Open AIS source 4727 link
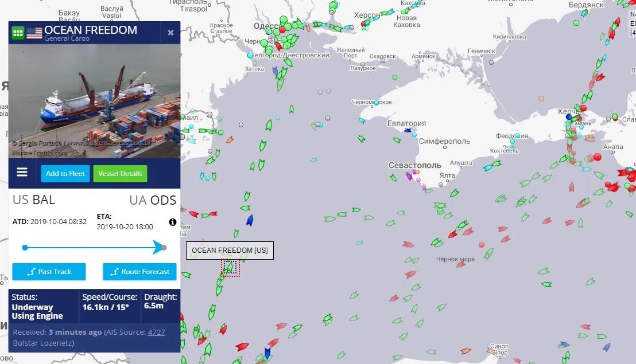The height and width of the screenshot is (364, 636). (157, 332)
